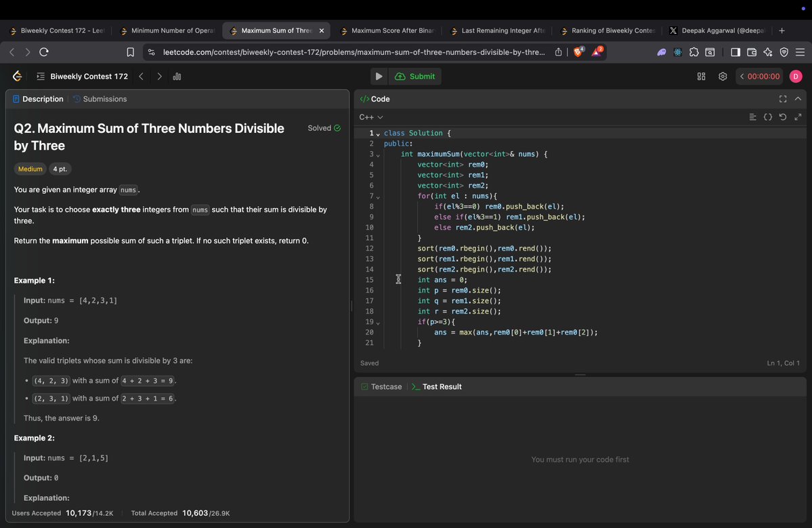
Task: Share the page via share icon
Action: 558,52
